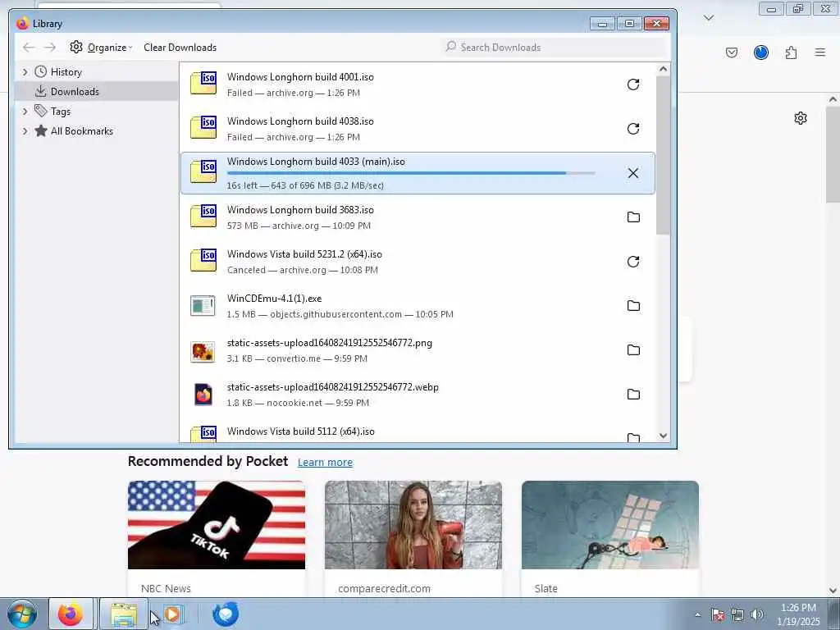Expand the All Bookmarks tree node
840x630 pixels.
point(25,131)
